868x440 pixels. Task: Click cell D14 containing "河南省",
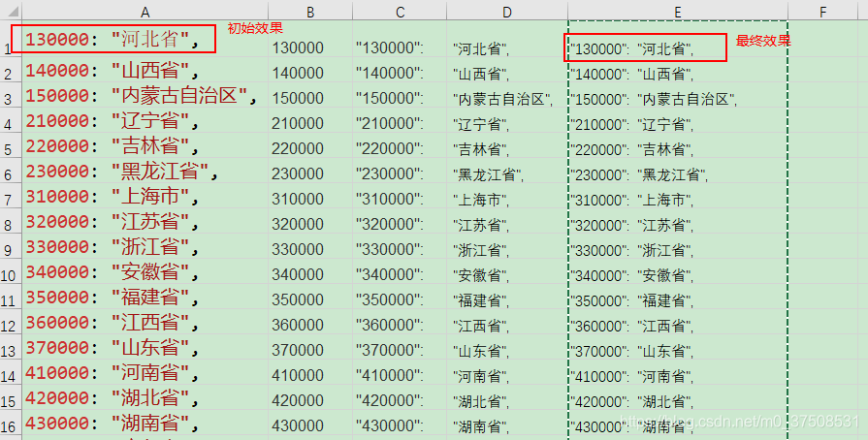(x=507, y=372)
